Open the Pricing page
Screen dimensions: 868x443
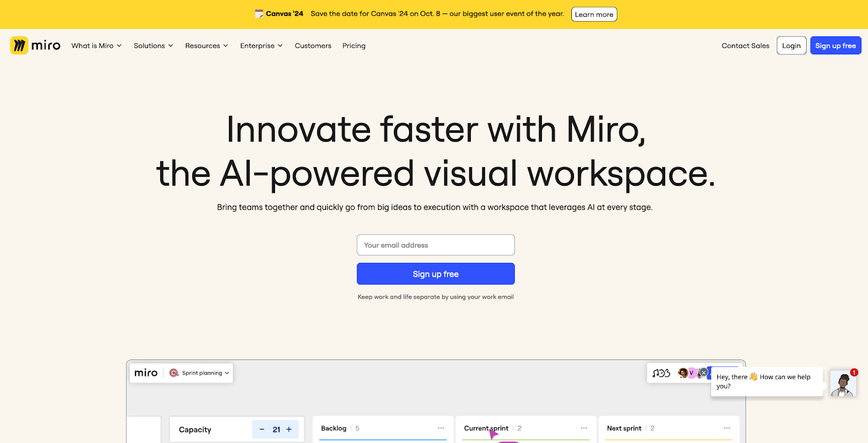[x=354, y=46]
